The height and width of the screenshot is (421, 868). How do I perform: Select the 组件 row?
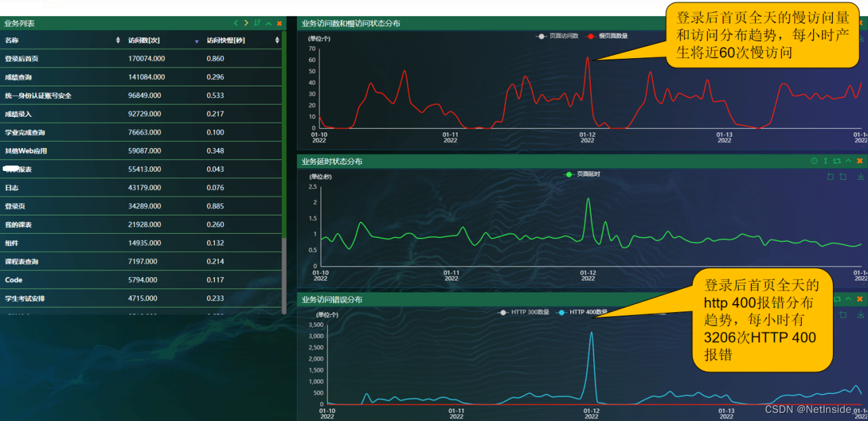pyautogui.click(x=141, y=243)
